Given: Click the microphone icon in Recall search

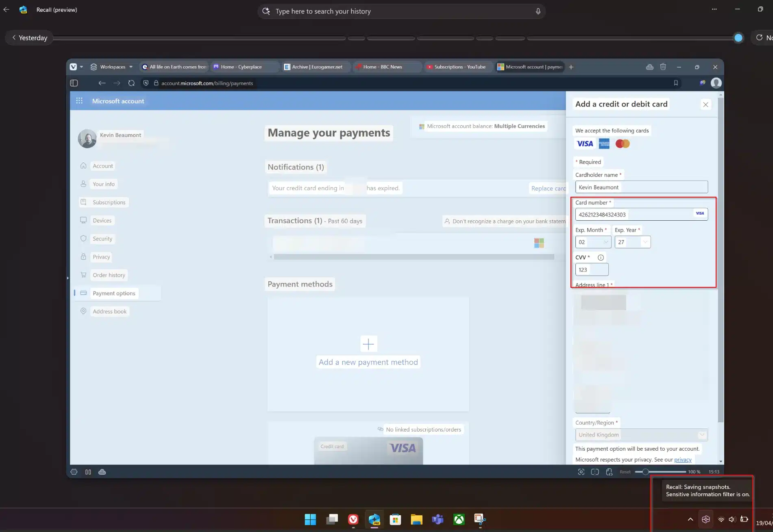Looking at the screenshot, I should click(x=538, y=11).
